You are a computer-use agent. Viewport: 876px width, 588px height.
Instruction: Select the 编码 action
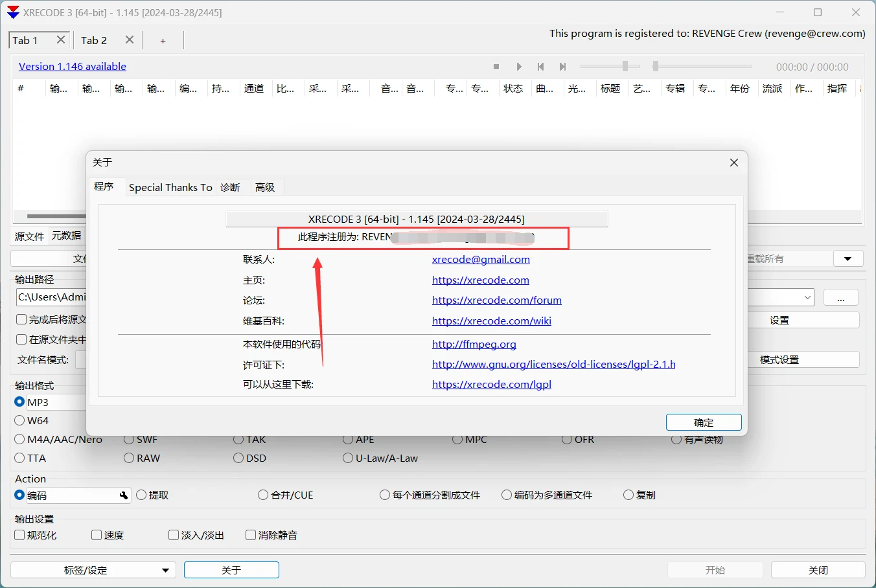pos(19,495)
